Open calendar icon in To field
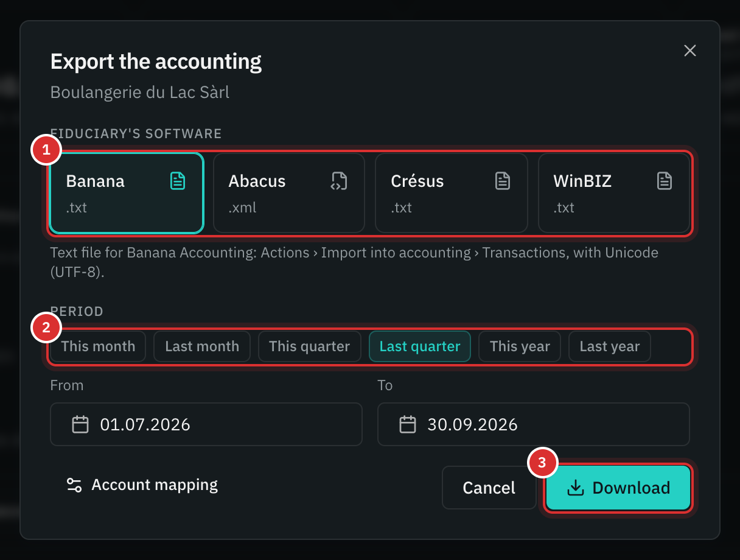This screenshot has width=740, height=560. (408, 424)
